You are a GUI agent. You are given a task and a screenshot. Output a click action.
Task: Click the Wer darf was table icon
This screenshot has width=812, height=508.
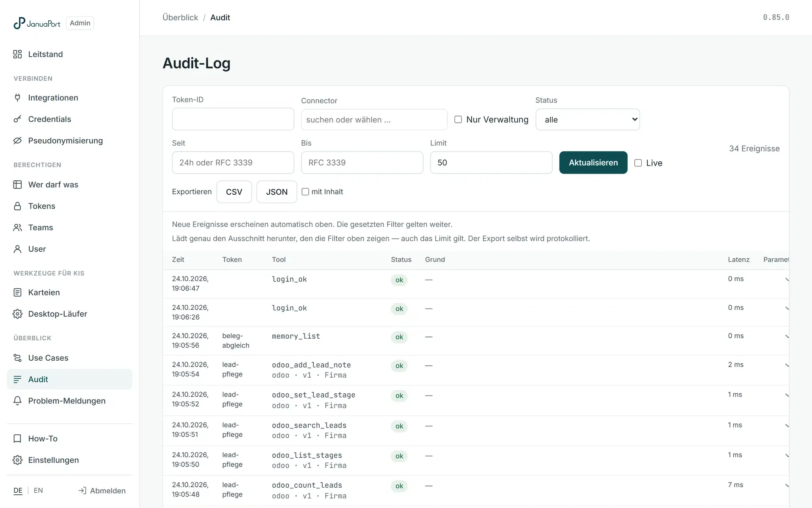click(x=17, y=185)
